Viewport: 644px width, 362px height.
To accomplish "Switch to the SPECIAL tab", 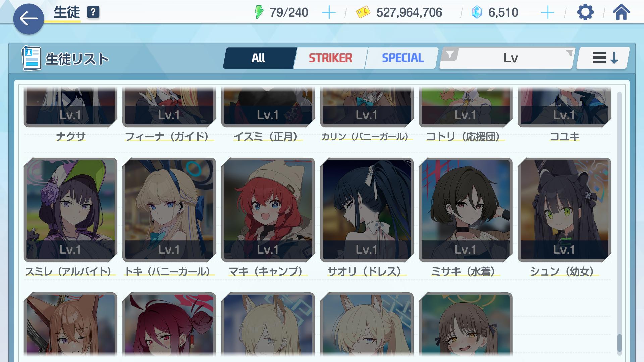I will point(403,58).
